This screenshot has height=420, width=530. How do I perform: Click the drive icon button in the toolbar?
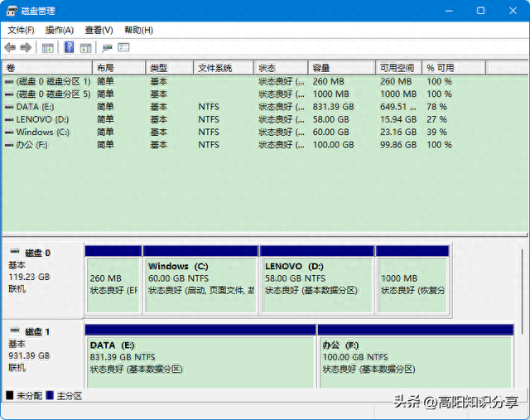107,48
